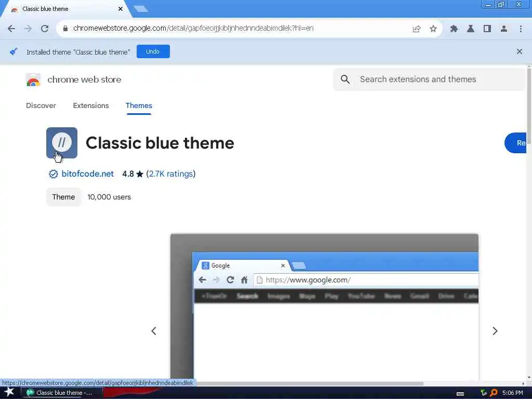Screen dimensions: 532x399
Task: Click the 5:06 PM clock
Action: point(513,393)
